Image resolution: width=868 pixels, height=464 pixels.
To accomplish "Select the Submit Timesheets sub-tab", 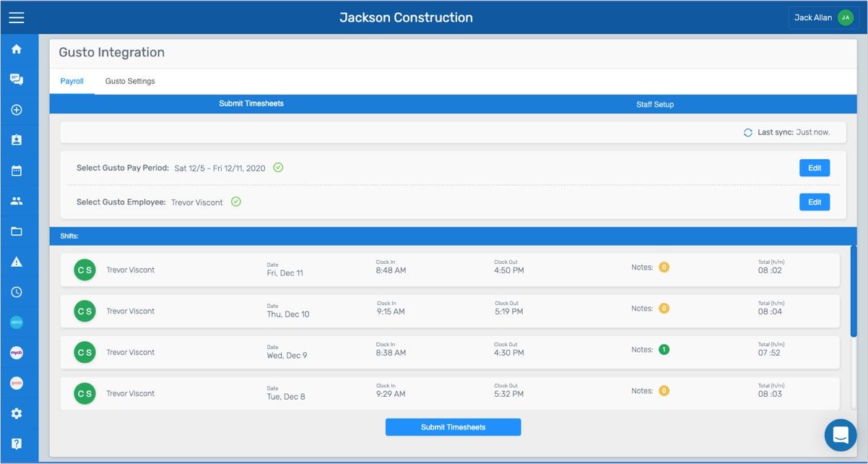I will click(x=251, y=103).
